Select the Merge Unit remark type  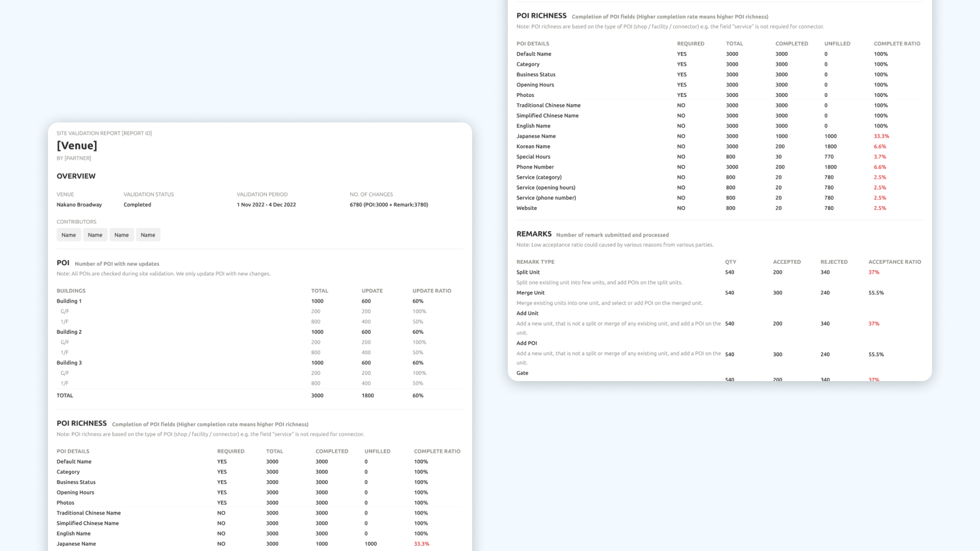[x=530, y=293]
